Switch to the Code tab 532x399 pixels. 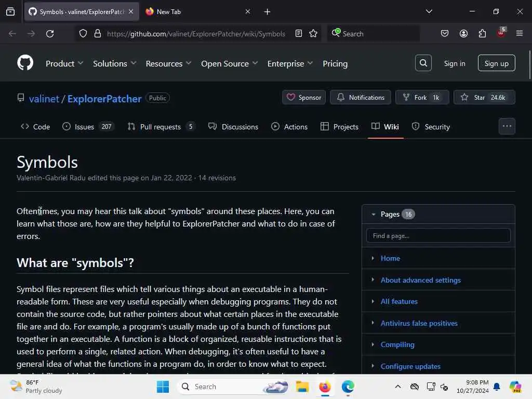[x=35, y=127]
